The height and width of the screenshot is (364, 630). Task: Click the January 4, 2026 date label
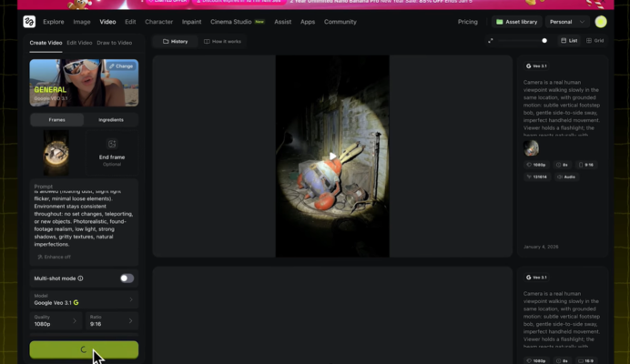(541, 247)
